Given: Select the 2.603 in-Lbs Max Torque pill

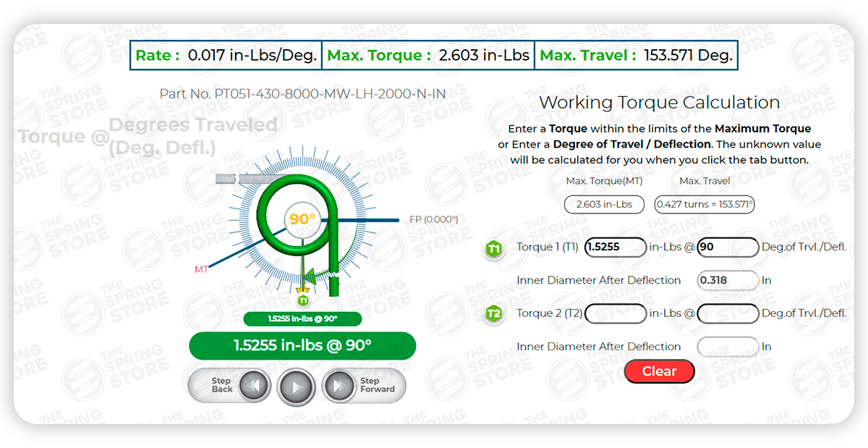Looking at the screenshot, I should pos(604,204).
